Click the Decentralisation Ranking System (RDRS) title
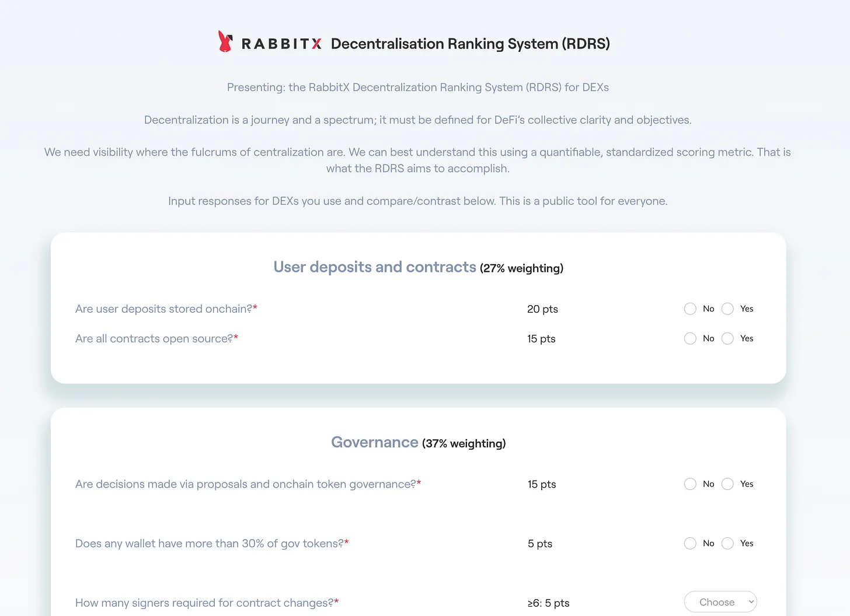The width and height of the screenshot is (850, 616). [470, 44]
